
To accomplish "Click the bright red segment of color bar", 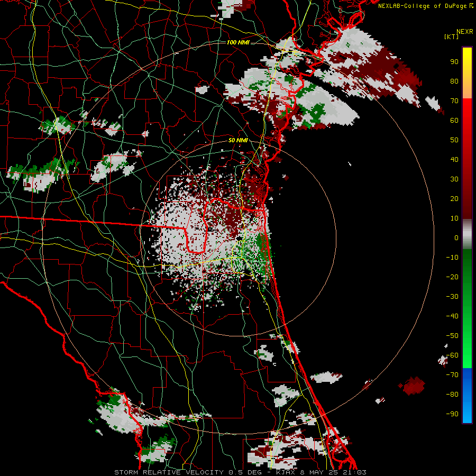I will click(467, 112).
